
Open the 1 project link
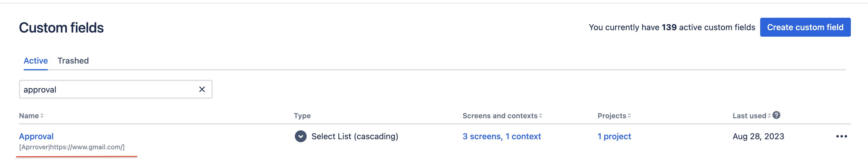click(614, 136)
